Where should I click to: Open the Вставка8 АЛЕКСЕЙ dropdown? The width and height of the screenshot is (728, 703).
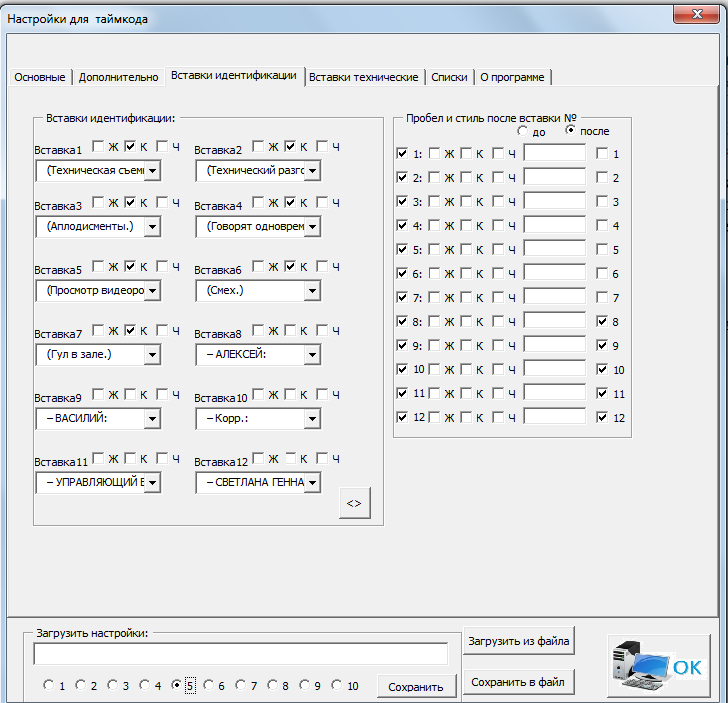(x=312, y=355)
